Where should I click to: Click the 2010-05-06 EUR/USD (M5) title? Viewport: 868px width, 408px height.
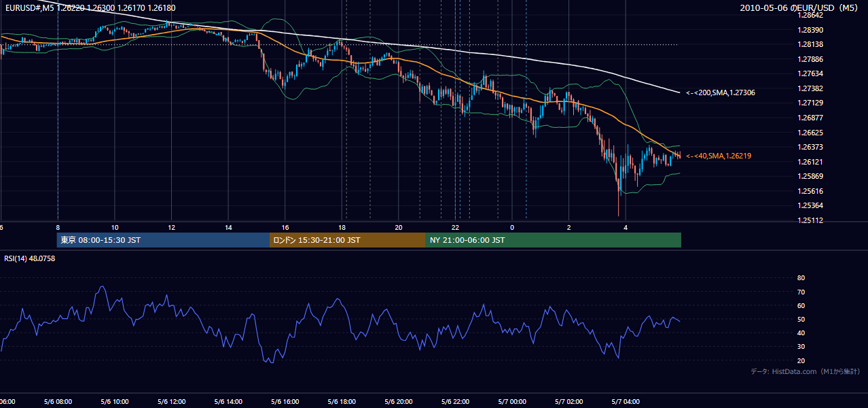pyautogui.click(x=800, y=7)
